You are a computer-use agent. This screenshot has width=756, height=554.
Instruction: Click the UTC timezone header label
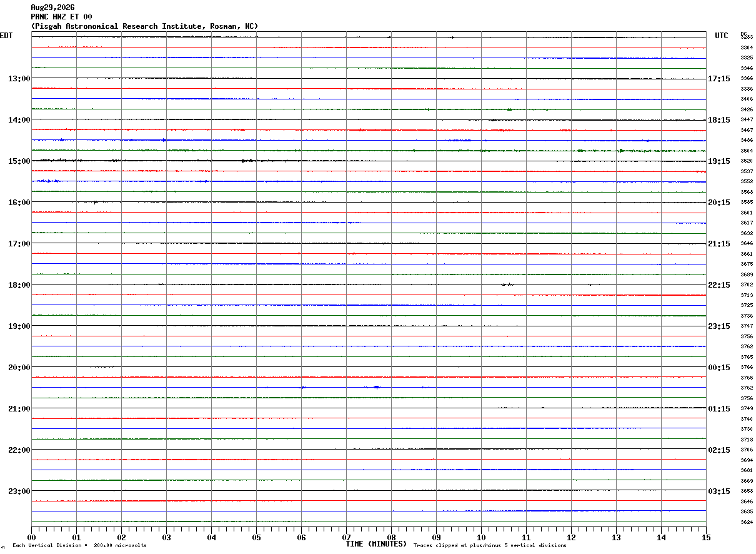722,36
